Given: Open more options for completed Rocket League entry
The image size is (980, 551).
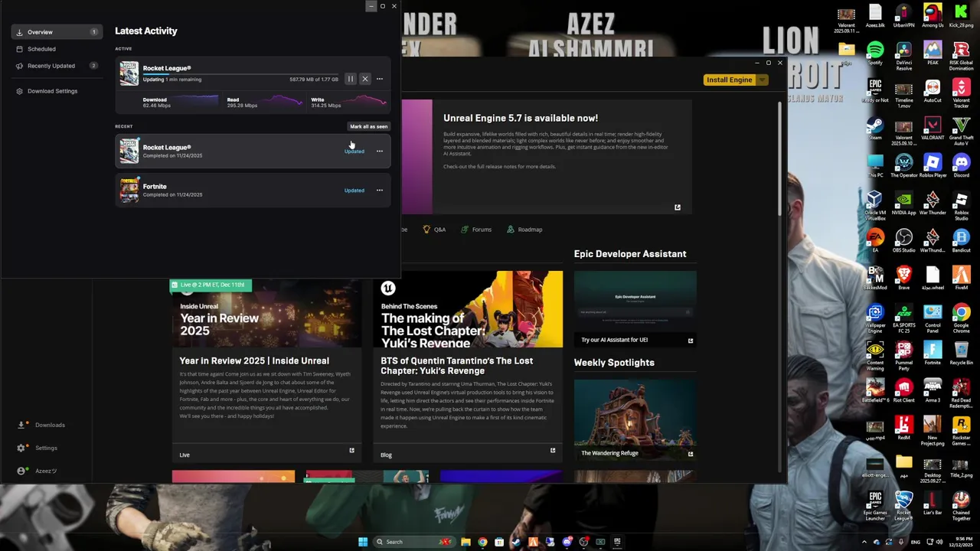Looking at the screenshot, I should pos(380,152).
